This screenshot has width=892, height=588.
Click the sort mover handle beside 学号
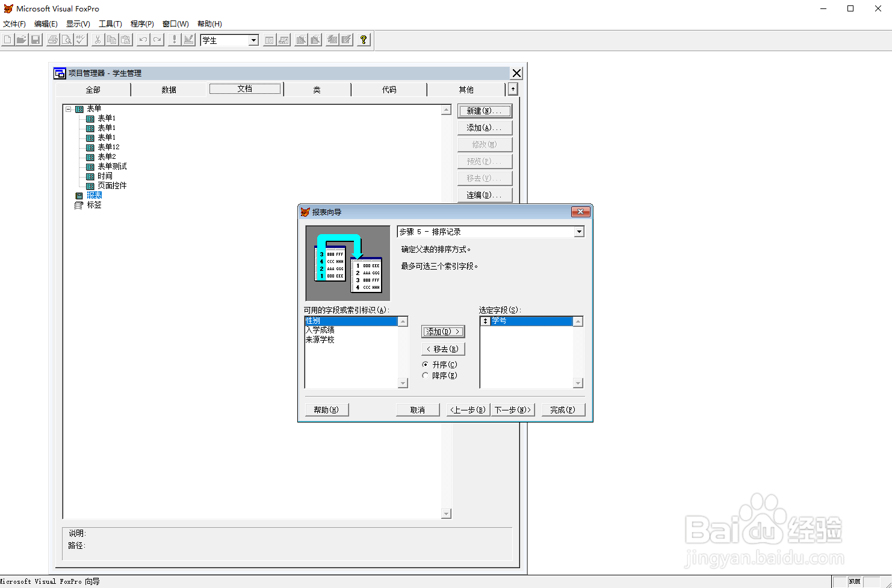click(x=485, y=321)
